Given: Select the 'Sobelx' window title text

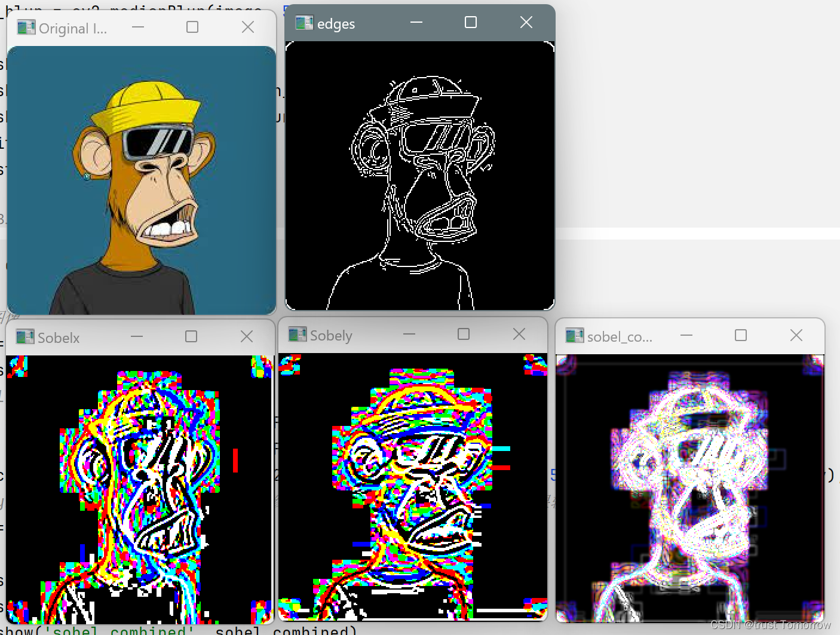Looking at the screenshot, I should [59, 338].
